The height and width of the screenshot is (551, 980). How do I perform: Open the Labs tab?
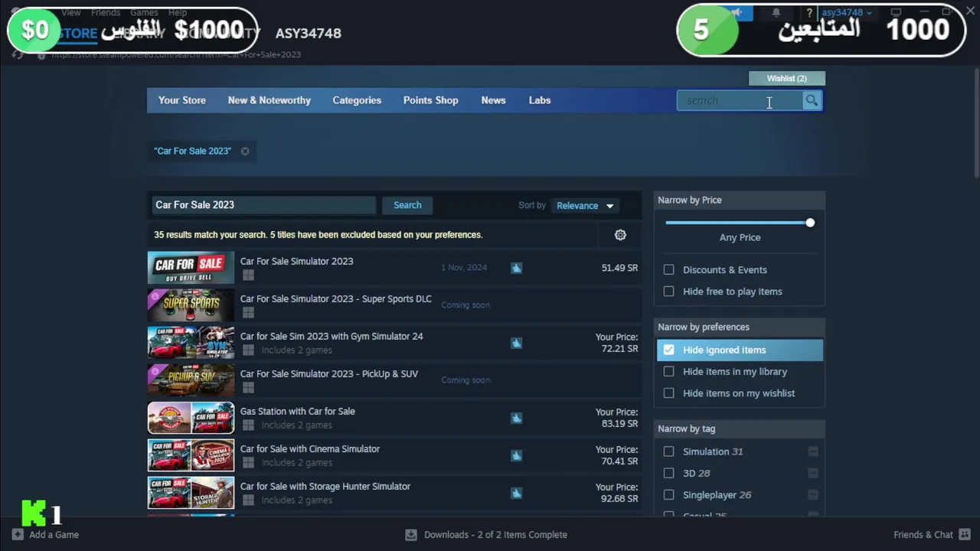pyautogui.click(x=540, y=100)
